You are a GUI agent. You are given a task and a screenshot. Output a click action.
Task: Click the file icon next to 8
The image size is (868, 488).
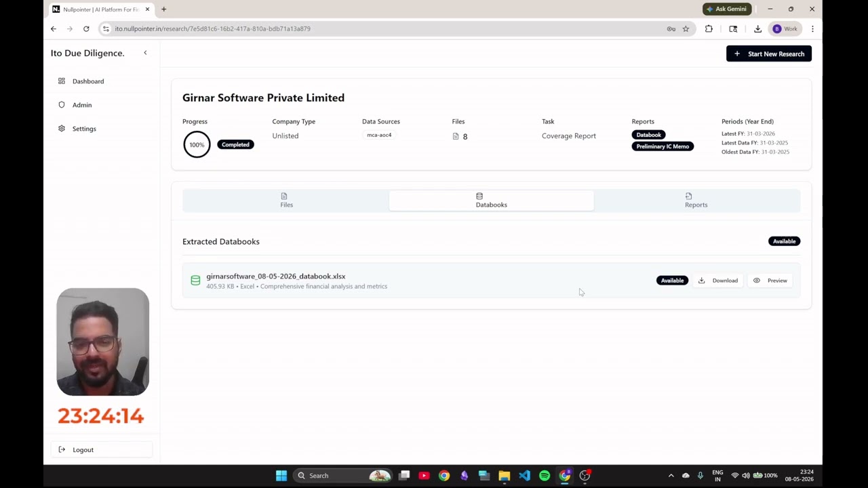(456, 136)
